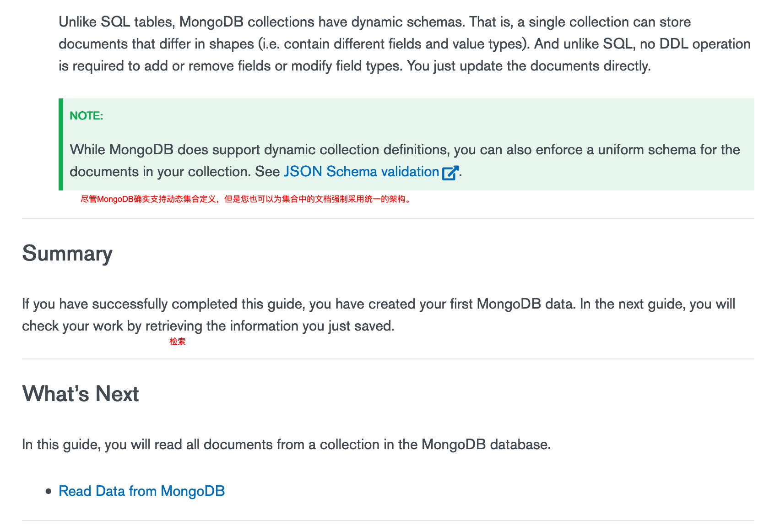Viewport: 780px width, 532px height.
Task: Click the paragraph starting 'If you have successfully'
Action: tap(379, 315)
